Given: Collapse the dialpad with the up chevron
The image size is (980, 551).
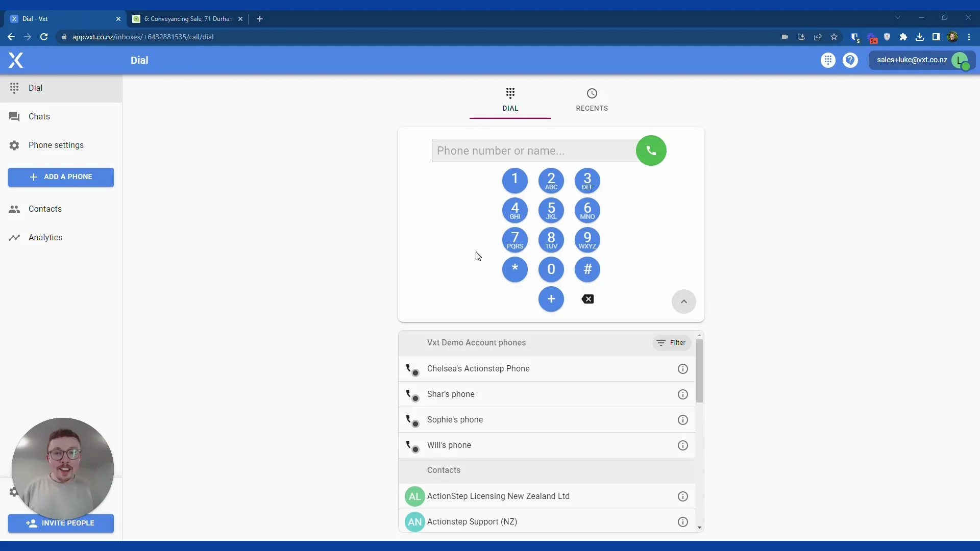Looking at the screenshot, I should [x=684, y=302].
